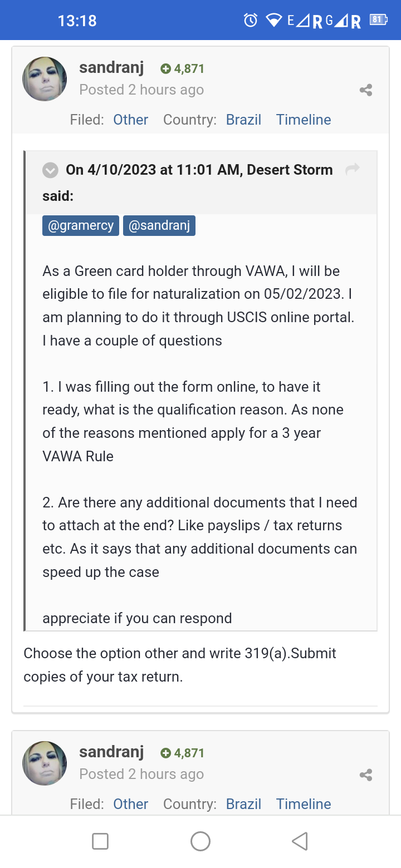View reputation score 4,871 in first post
Image resolution: width=401 pixels, height=868 pixels.
182,69
